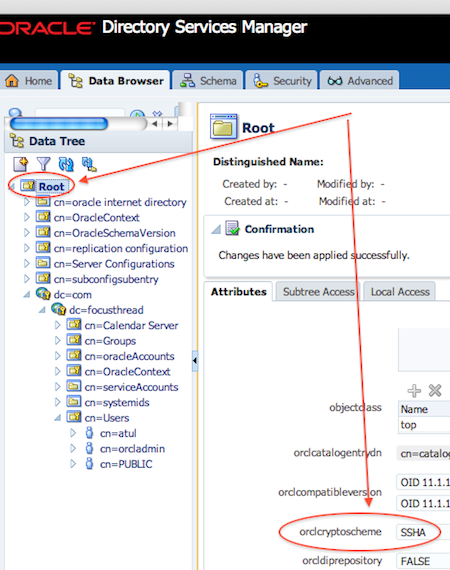The image size is (450, 570).
Task: Click the large Root folder header icon
Action: click(224, 127)
